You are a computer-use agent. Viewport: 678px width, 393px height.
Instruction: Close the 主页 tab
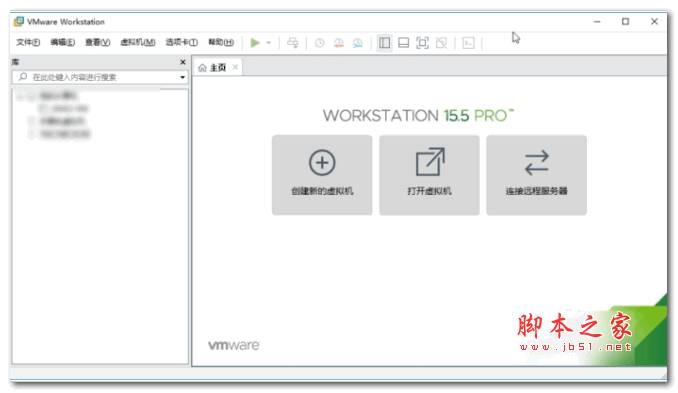tap(235, 67)
